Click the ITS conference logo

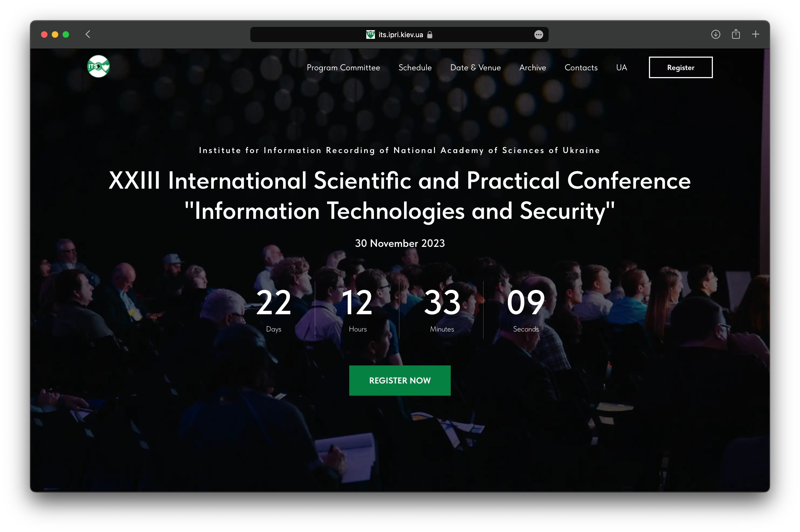pos(98,67)
